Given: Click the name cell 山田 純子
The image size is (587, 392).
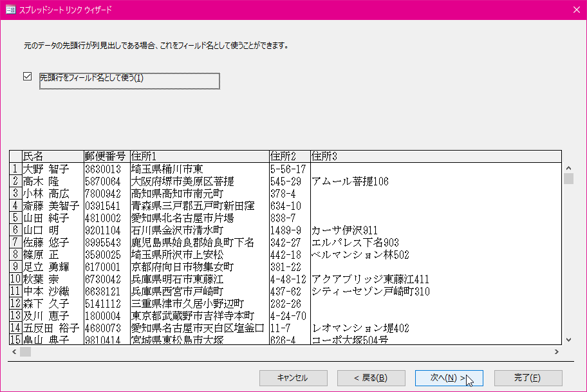Looking at the screenshot, I should coord(53,218).
